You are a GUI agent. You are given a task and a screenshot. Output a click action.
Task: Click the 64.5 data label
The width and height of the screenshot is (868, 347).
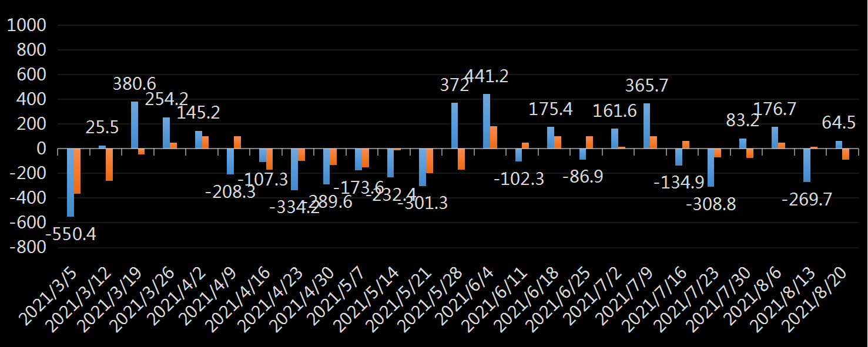(x=838, y=123)
